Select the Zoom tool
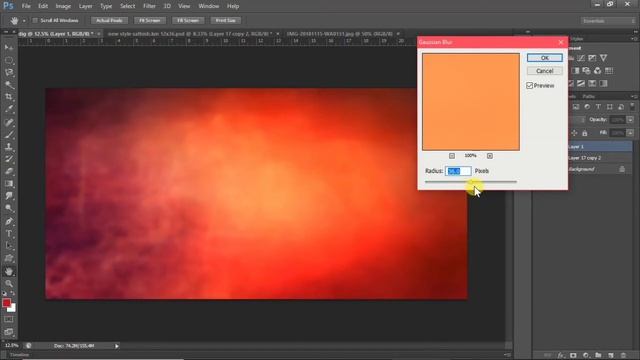 click(x=9, y=283)
